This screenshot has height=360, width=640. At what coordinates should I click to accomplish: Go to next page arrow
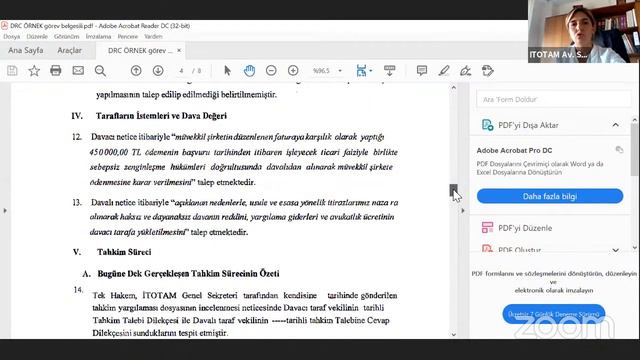click(x=158, y=71)
